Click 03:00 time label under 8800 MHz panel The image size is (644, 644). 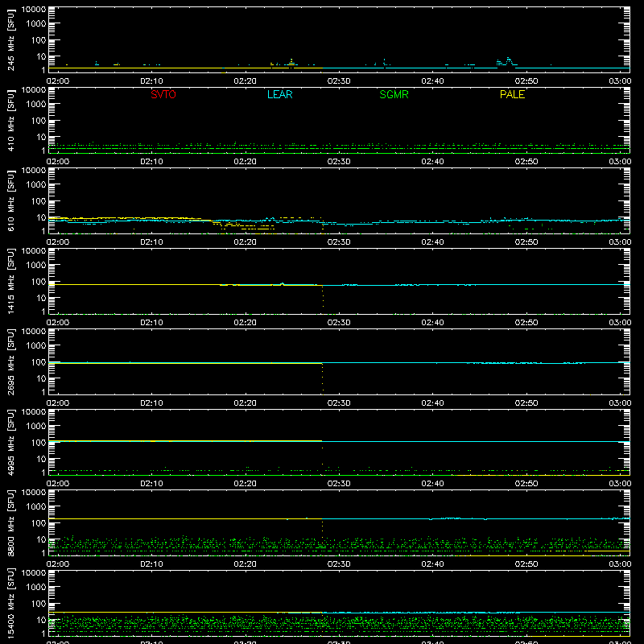click(x=620, y=564)
